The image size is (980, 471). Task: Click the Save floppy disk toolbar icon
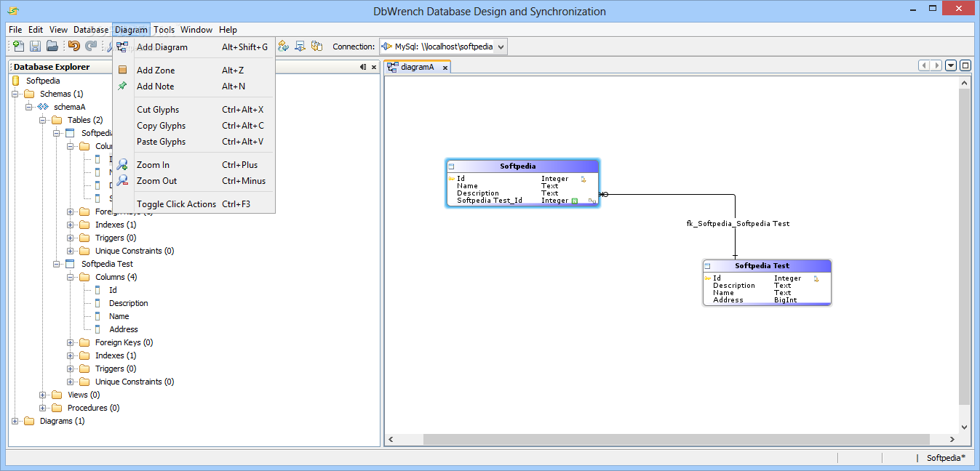35,46
